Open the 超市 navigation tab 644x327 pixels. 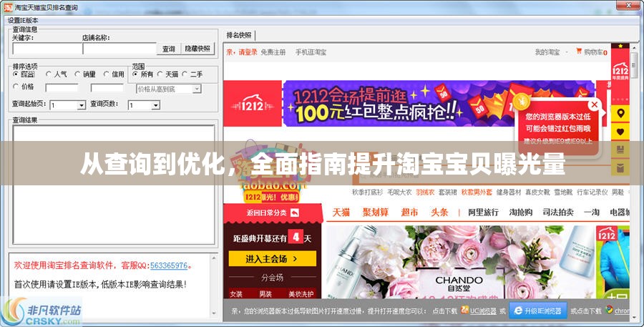(x=409, y=213)
